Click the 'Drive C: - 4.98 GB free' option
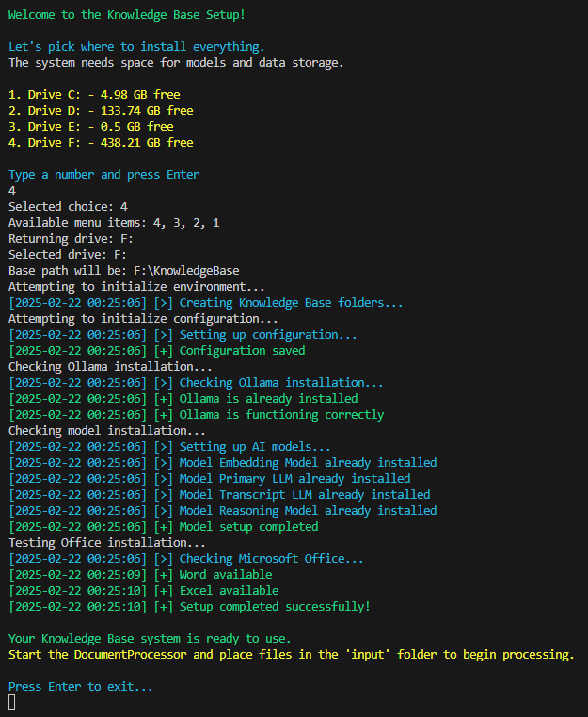The height and width of the screenshot is (717, 588). tap(94, 94)
